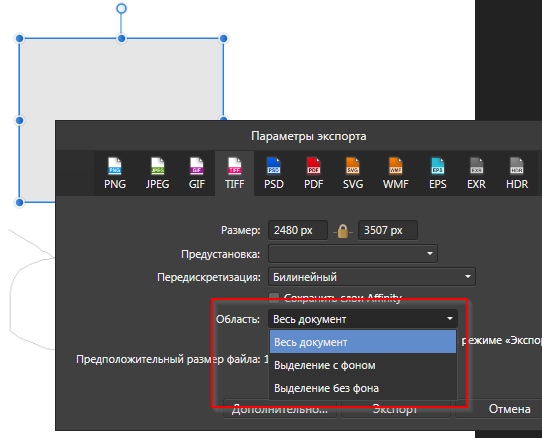Screen dimensions: 542x438
Task: Choose the PDF export format
Action: 314,173
